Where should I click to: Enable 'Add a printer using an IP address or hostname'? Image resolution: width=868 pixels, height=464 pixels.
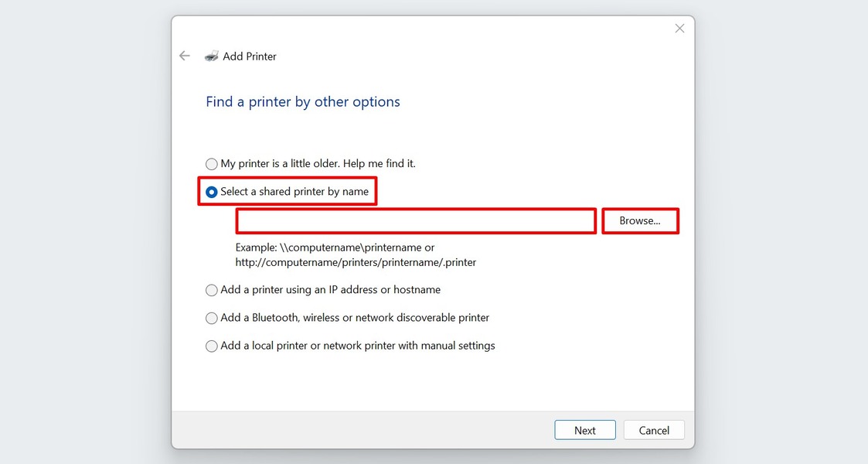[x=211, y=290]
